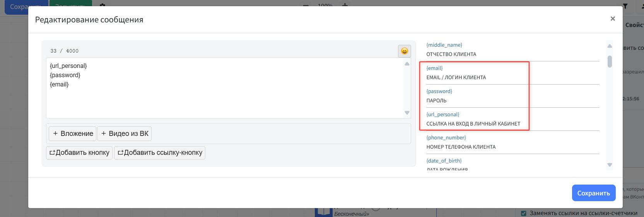Close the message editing dialog
This screenshot has height=217, width=644.
click(x=613, y=19)
